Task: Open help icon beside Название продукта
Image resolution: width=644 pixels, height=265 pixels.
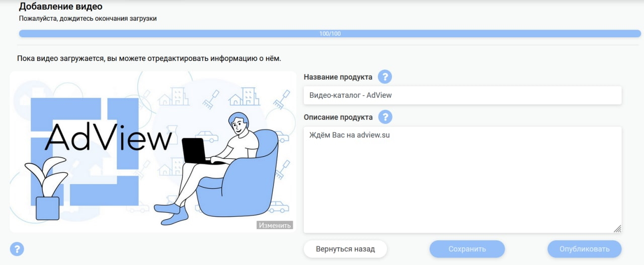Action: pyautogui.click(x=385, y=77)
